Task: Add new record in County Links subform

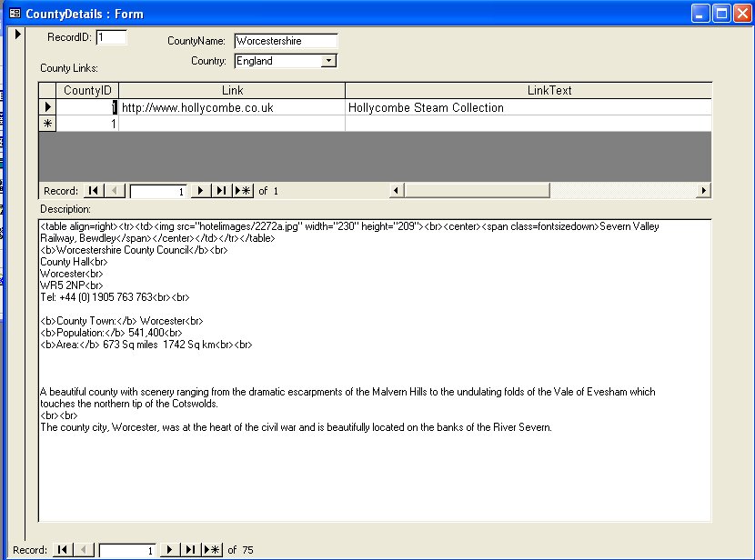Action: [243, 191]
